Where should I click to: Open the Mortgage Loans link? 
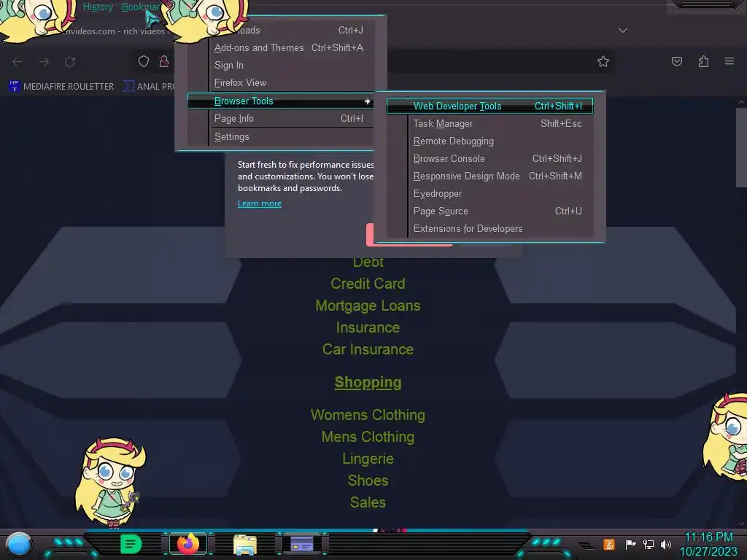368,306
